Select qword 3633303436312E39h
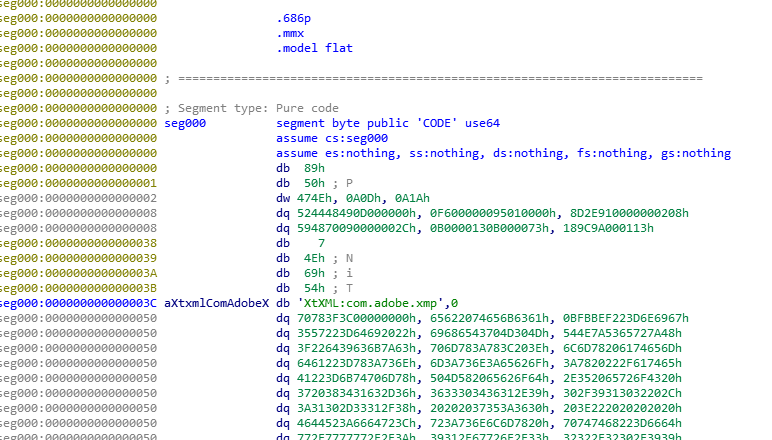 point(489,394)
